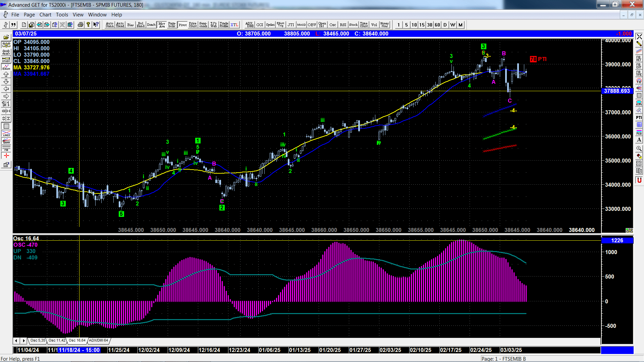Image resolution: width=644 pixels, height=362 pixels.
Task: Select the 60 minute timeframe
Action: (437, 25)
